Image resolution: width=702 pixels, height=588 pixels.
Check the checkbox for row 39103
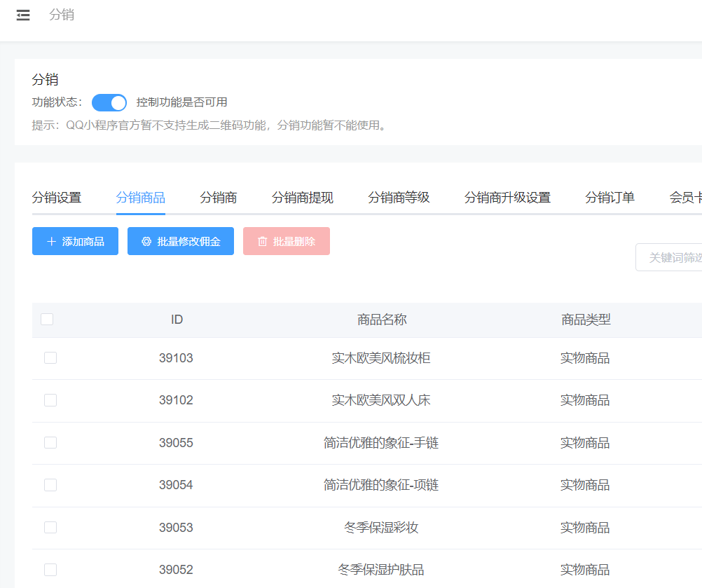(50, 358)
